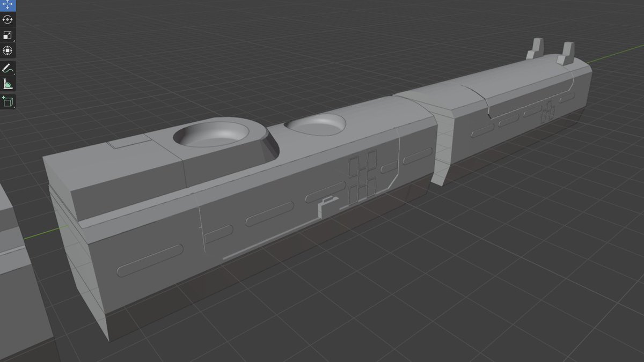
Task: Select the Scale tool
Action: click(x=8, y=35)
